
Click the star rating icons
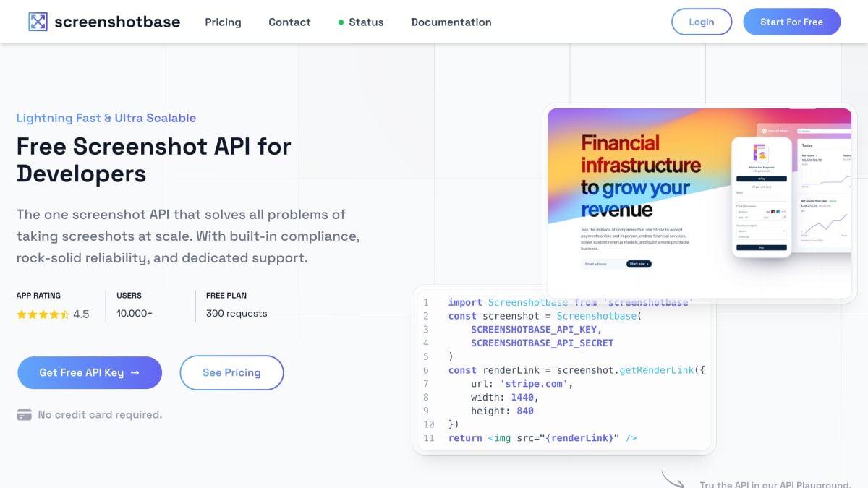pos(43,314)
